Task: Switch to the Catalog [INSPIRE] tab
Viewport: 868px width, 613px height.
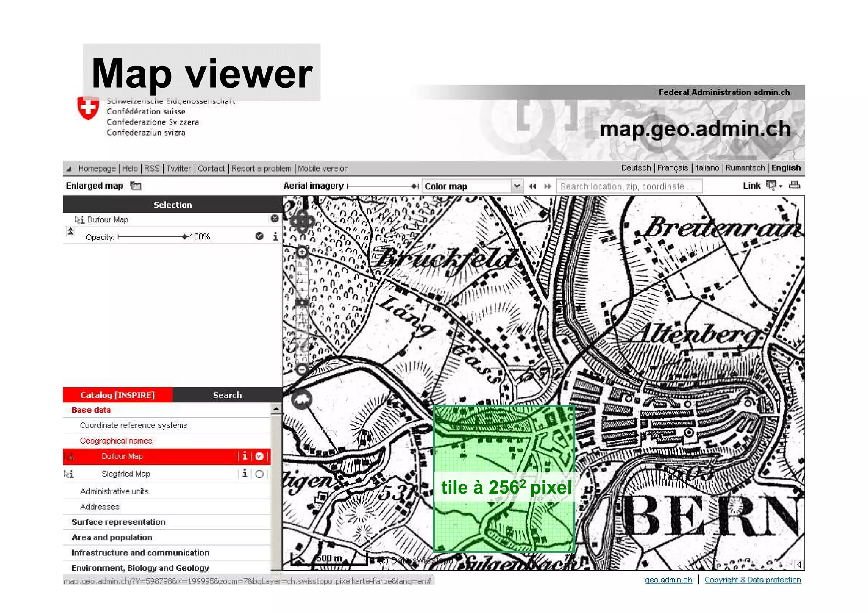Action: click(x=118, y=395)
